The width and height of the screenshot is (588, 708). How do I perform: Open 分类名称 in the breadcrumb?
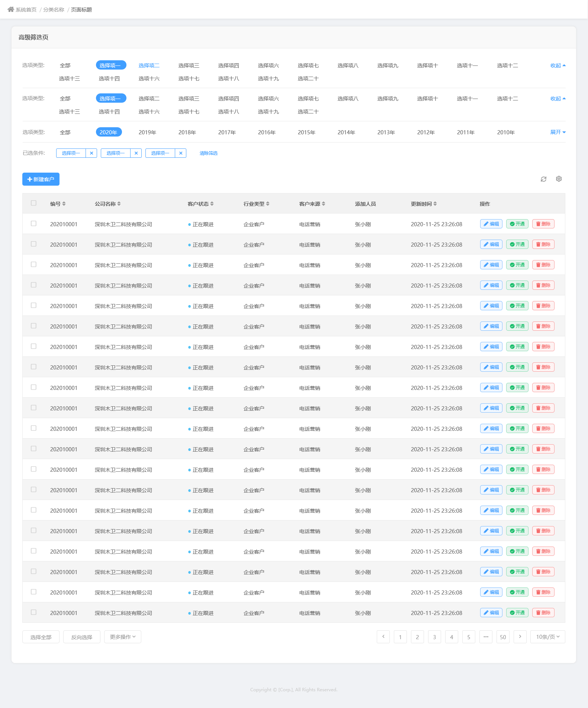click(x=54, y=10)
